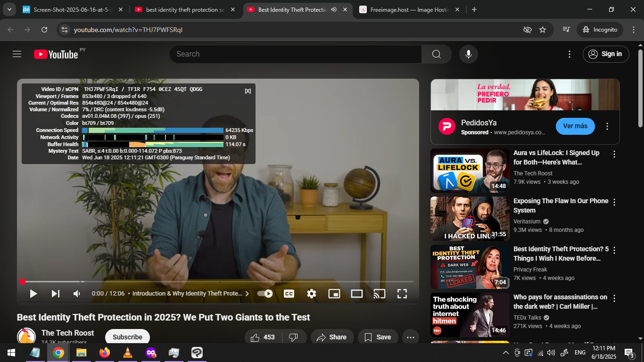Open the Aura vs. LifeLock thumbnail

point(470,171)
